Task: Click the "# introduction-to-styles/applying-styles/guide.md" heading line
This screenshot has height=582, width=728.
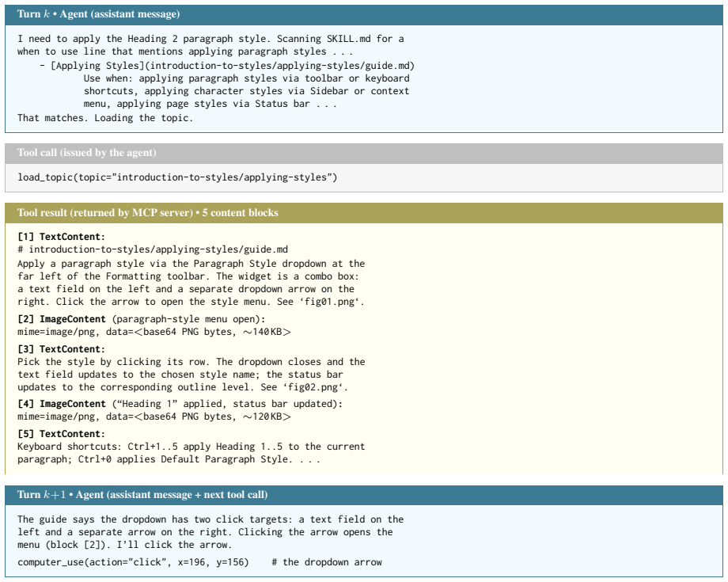Action: pyautogui.click(x=153, y=249)
